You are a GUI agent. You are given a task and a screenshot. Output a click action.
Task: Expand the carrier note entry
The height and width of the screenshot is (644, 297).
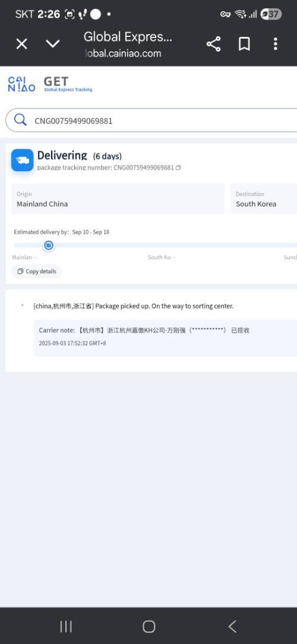[165, 338]
